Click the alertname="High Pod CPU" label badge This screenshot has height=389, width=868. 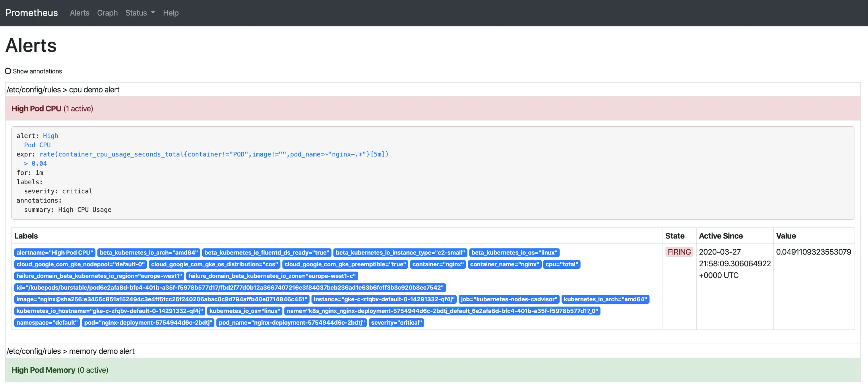[x=55, y=253]
